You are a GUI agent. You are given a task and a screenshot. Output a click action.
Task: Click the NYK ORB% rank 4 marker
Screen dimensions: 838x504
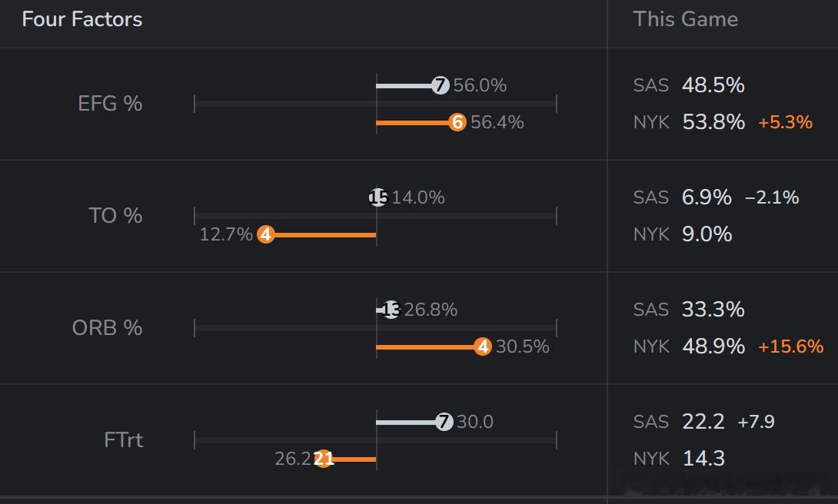coord(483,346)
